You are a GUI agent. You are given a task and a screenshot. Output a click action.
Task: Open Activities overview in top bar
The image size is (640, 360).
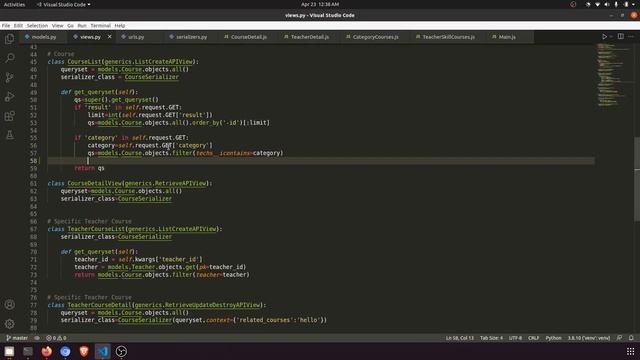pos(14,4)
